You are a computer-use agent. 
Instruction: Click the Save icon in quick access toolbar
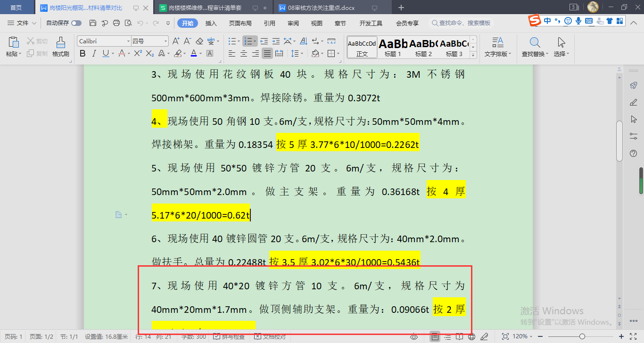pyautogui.click(x=93, y=23)
